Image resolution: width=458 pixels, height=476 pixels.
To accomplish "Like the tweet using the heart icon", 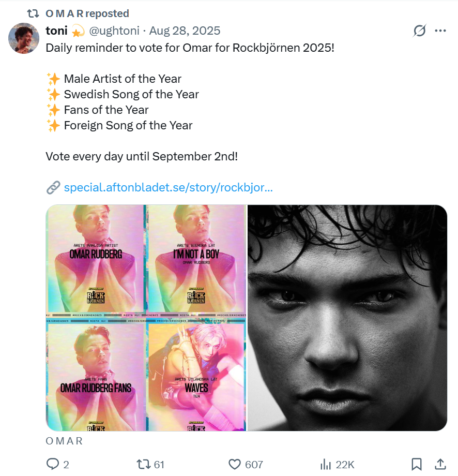I will pos(235,464).
